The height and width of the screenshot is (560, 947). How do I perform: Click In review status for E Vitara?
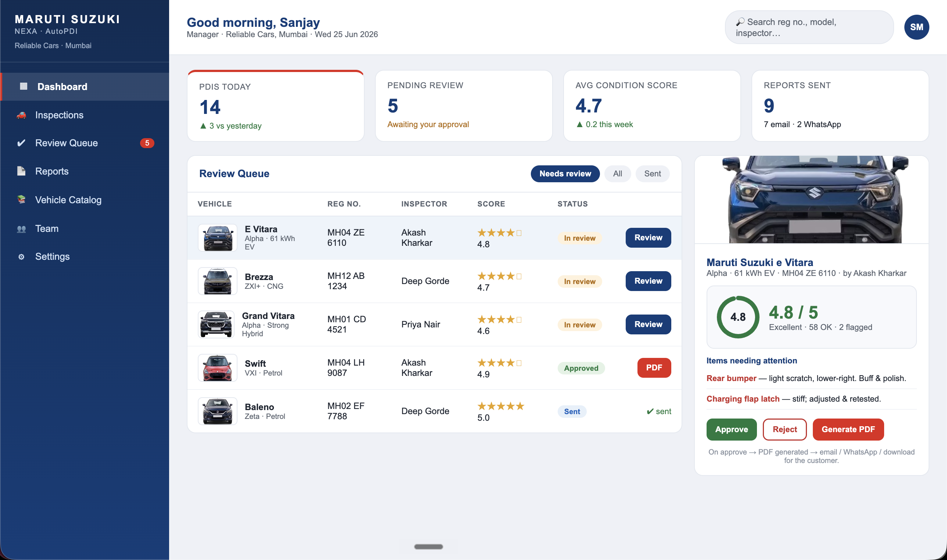point(580,238)
